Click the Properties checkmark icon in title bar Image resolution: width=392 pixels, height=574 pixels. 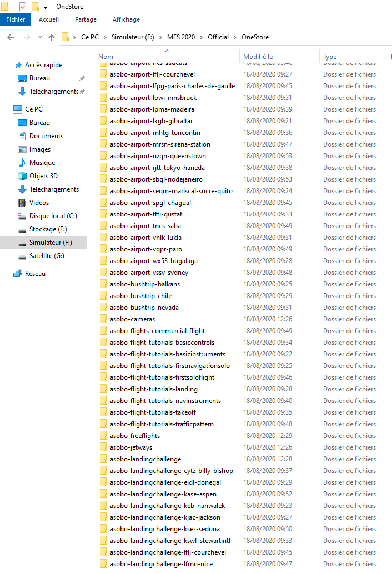(23, 7)
